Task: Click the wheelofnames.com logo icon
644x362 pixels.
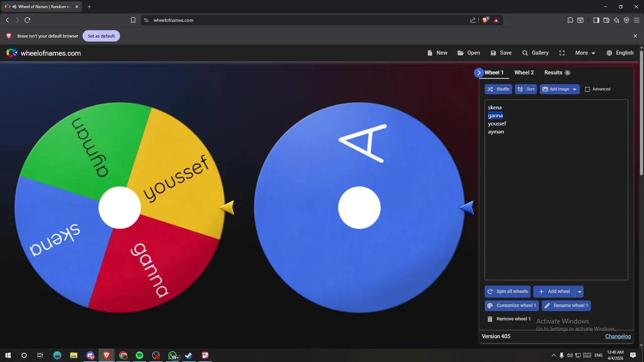Action: (x=12, y=53)
